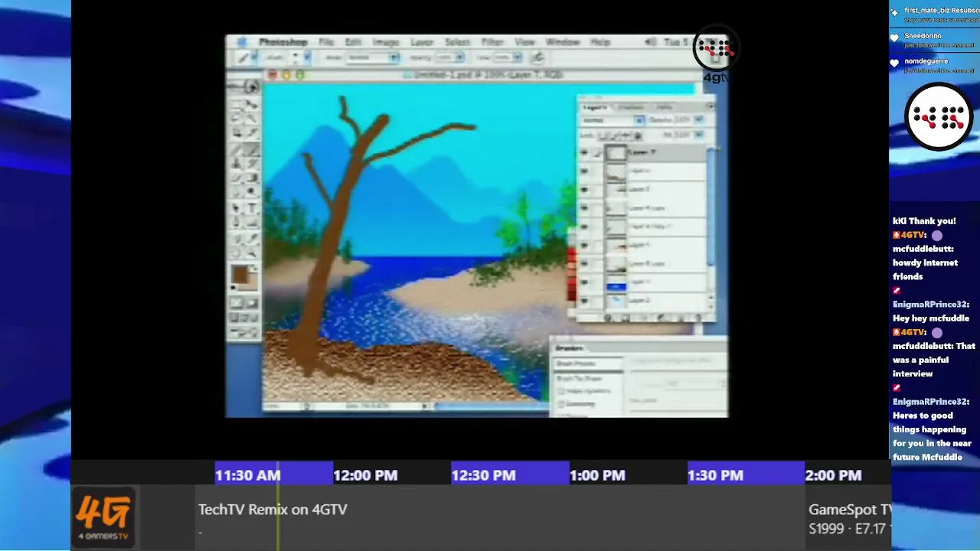Switch to the Paths tab in Layers palette
Screen dimensions: 980x551
coord(664,107)
